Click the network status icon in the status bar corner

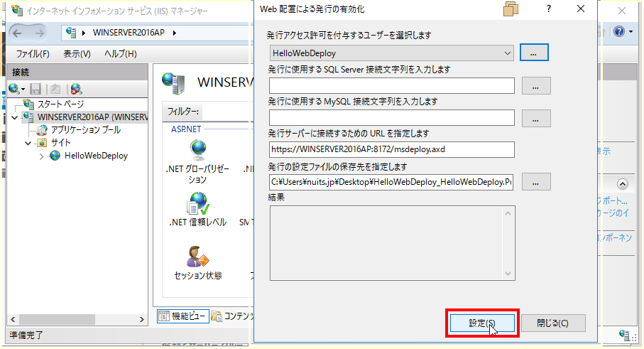pyautogui.click(x=624, y=335)
